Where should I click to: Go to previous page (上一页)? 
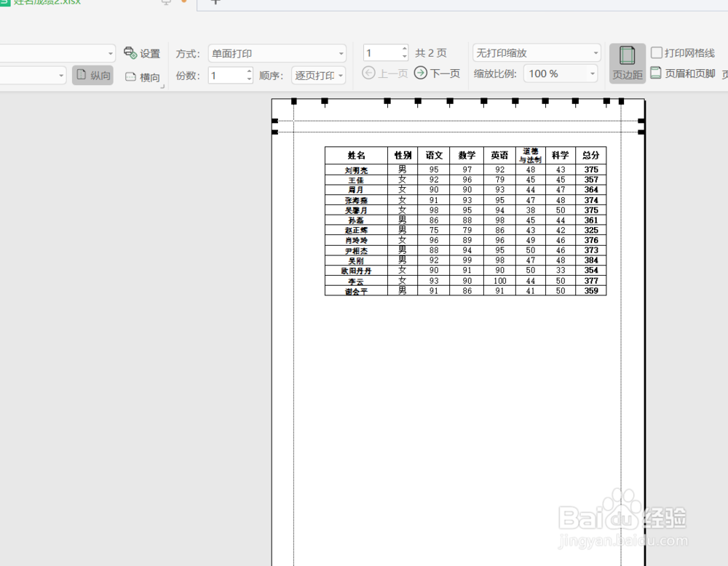point(384,73)
